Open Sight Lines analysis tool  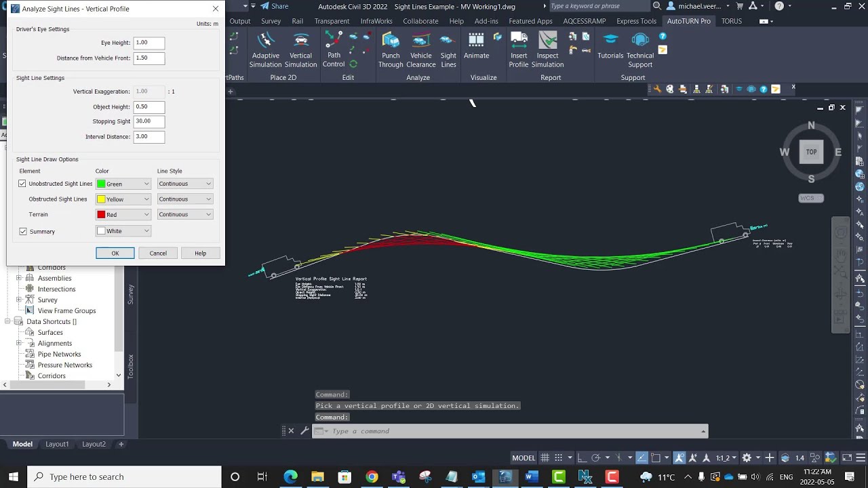(x=448, y=49)
